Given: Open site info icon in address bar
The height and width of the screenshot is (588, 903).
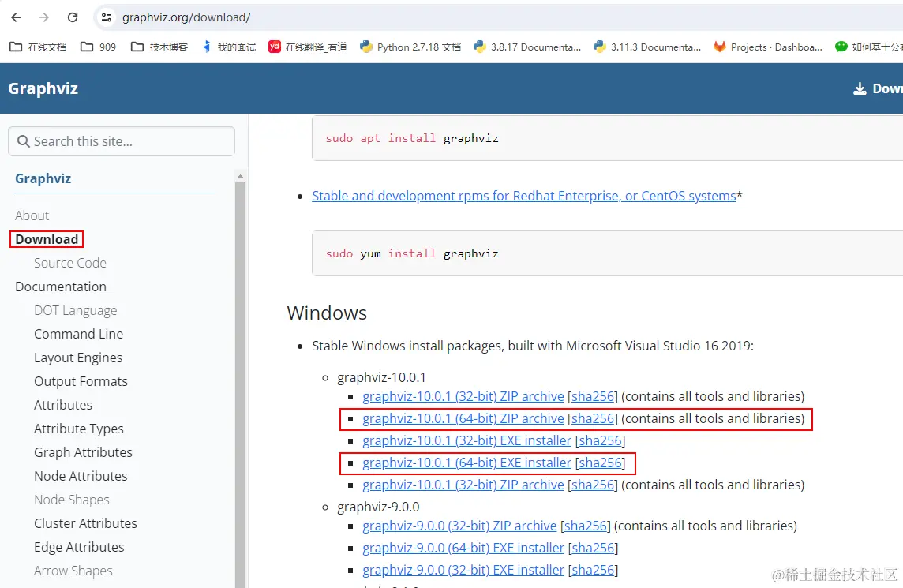Looking at the screenshot, I should [x=107, y=17].
